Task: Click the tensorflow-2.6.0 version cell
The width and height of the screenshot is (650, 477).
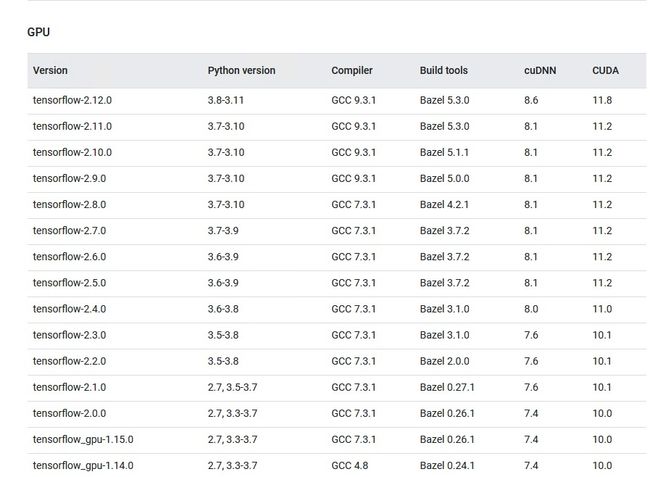Action: click(x=69, y=257)
